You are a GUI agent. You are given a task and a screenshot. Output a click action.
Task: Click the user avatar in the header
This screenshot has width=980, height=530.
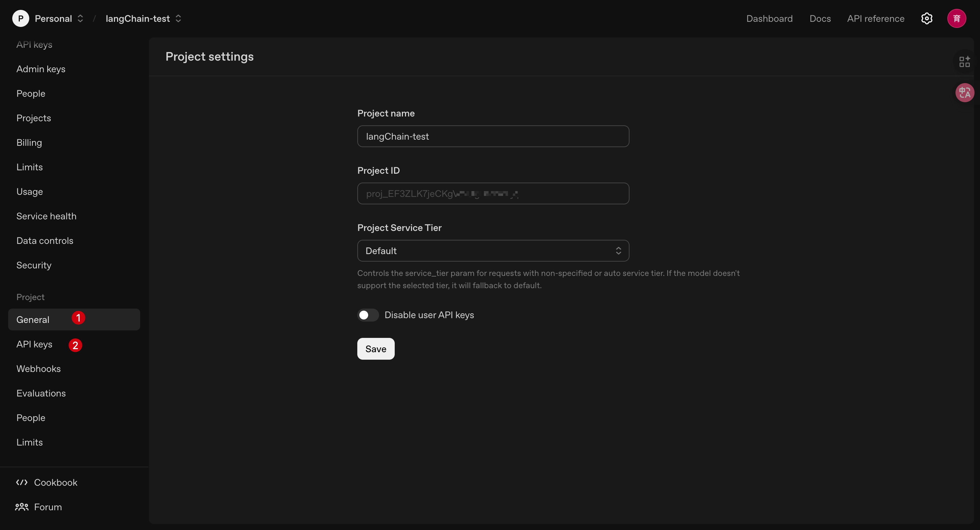956,18
